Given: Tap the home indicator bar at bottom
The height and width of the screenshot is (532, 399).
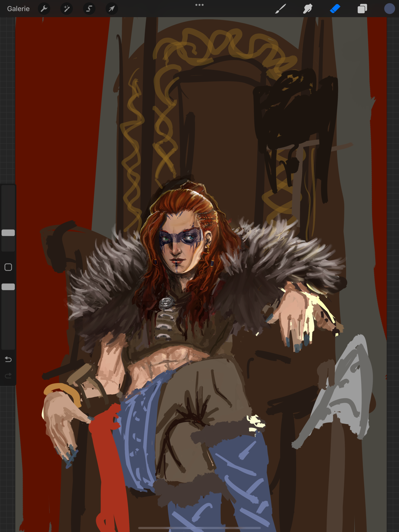Looking at the screenshot, I should click(199, 528).
